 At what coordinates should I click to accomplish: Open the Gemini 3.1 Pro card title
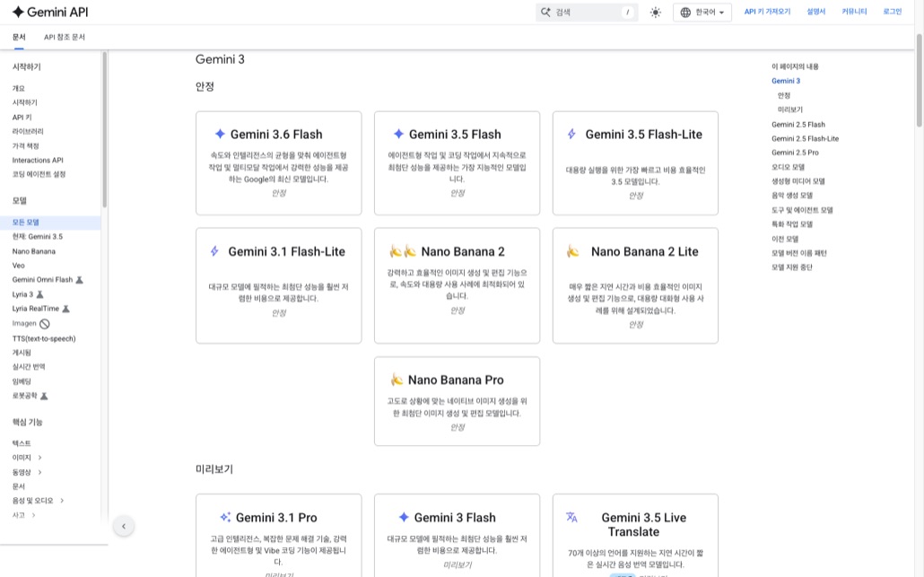pos(276,518)
